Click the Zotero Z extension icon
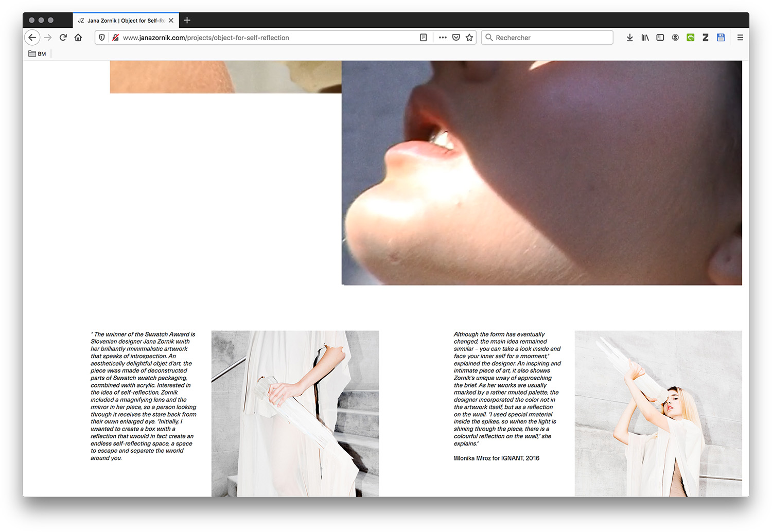The height and width of the screenshot is (532, 772). pos(706,38)
